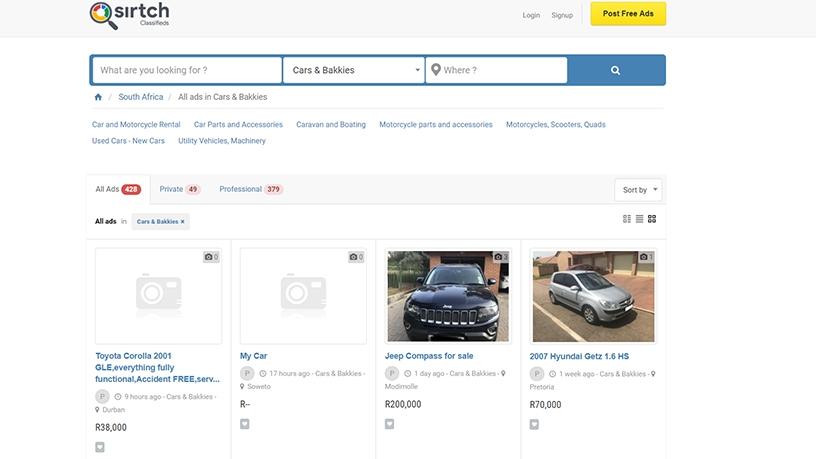Open the Cars & Bakkies category dropdown

point(355,70)
